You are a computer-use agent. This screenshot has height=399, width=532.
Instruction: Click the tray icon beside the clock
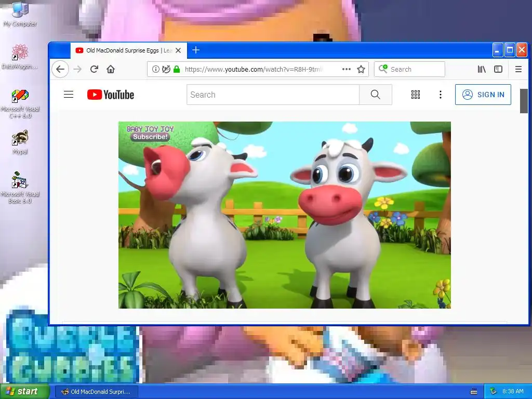[494, 392]
